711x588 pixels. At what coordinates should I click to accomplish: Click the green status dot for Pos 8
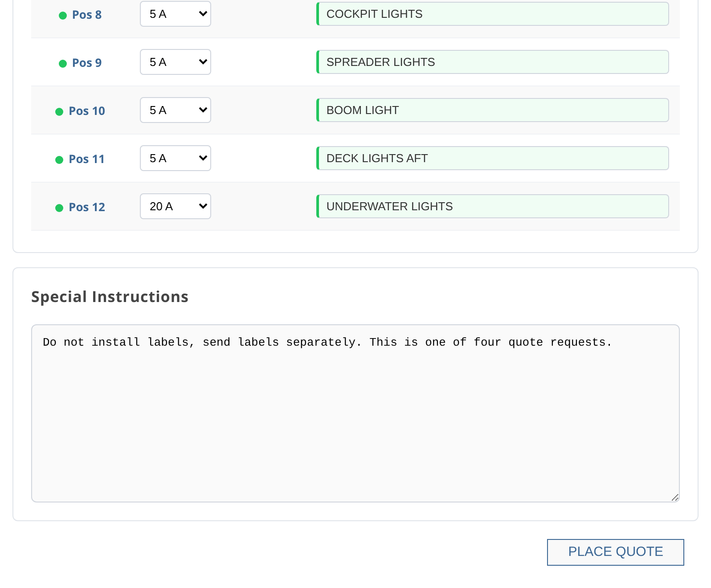pos(63,16)
